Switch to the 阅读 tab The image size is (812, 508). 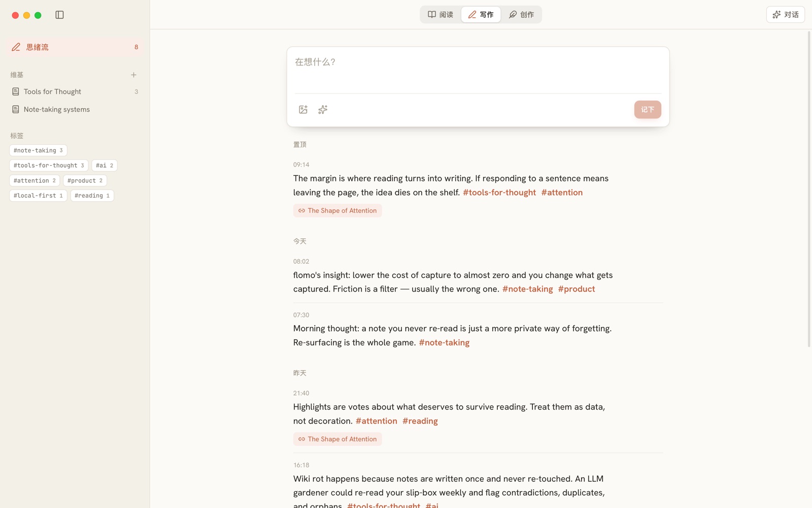tap(441, 15)
